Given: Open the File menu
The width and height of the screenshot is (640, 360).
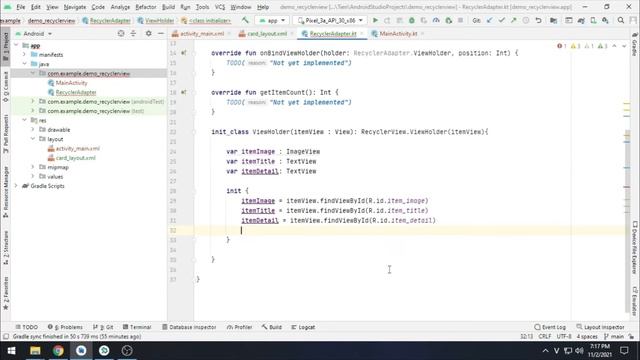Looking at the screenshot, I should click(20, 7).
